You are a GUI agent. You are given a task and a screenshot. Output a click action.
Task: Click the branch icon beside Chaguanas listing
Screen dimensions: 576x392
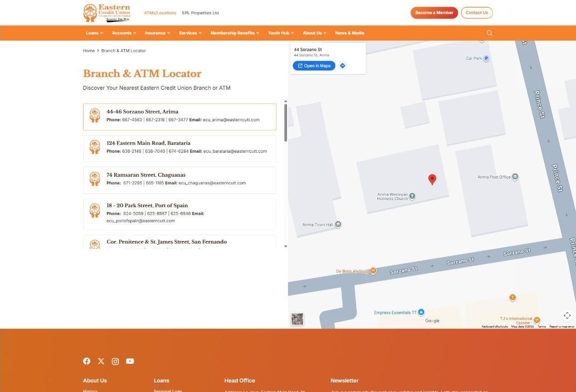[x=95, y=179]
